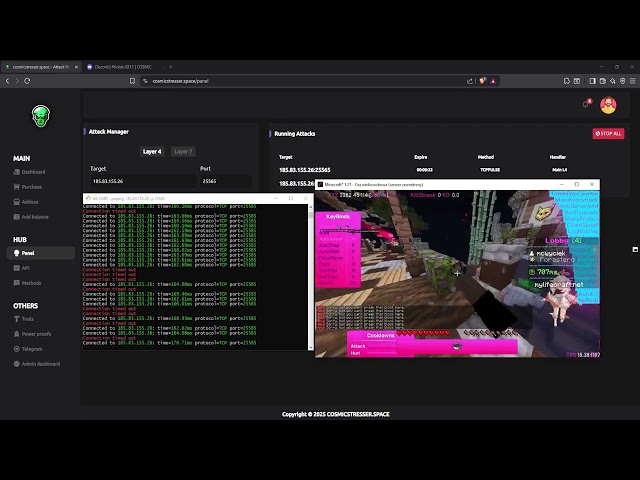640x480 pixels.
Task: Click the Minecraft window title bar
Action: (x=457, y=184)
